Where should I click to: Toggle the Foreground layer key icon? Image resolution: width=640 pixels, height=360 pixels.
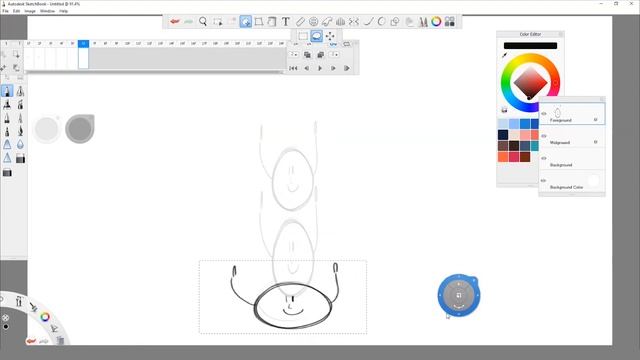pyautogui.click(x=596, y=120)
